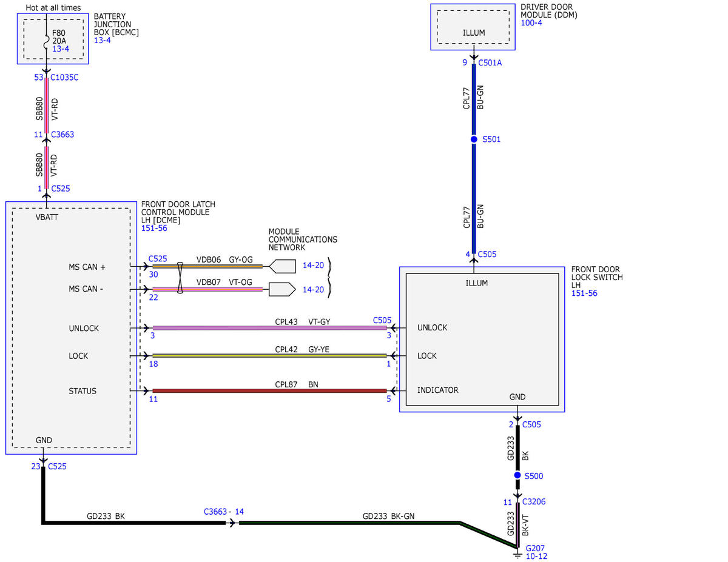Click the C3663 label at pin 11

coord(62,135)
